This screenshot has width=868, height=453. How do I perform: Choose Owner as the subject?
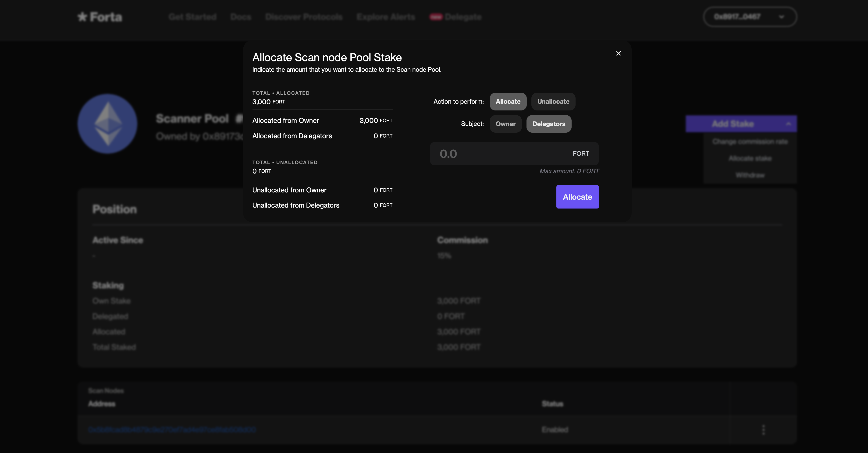point(505,124)
